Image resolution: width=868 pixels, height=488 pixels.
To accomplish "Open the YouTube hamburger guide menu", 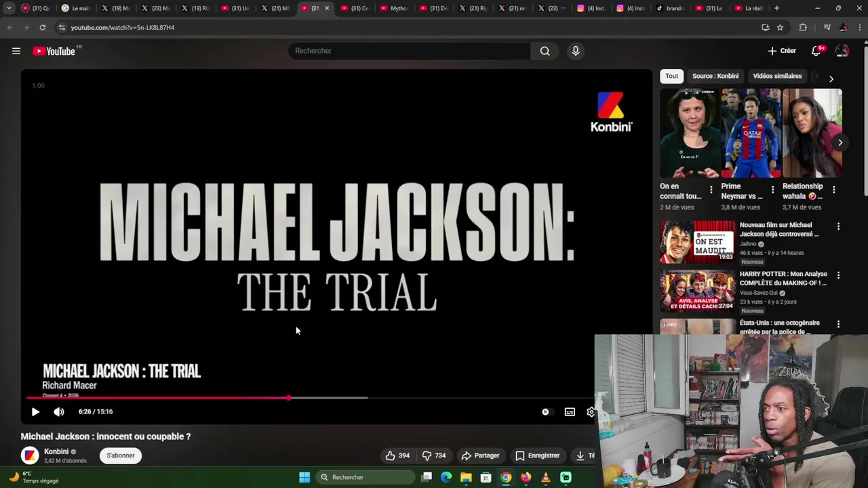I will tap(16, 51).
